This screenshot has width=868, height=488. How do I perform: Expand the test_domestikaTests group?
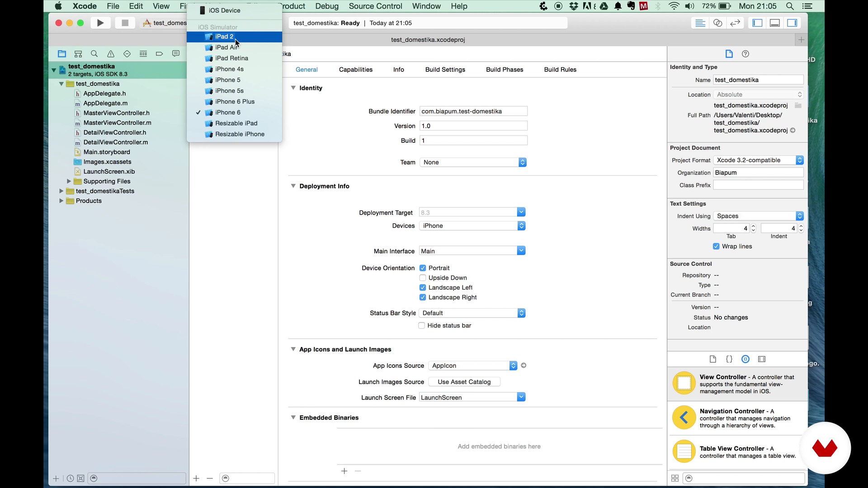61,191
